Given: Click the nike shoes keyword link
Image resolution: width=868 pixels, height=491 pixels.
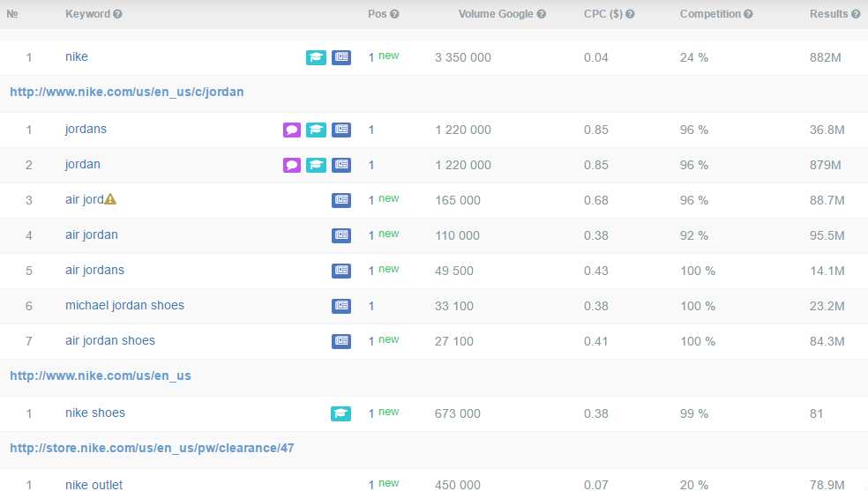Looking at the screenshot, I should tap(95, 413).
